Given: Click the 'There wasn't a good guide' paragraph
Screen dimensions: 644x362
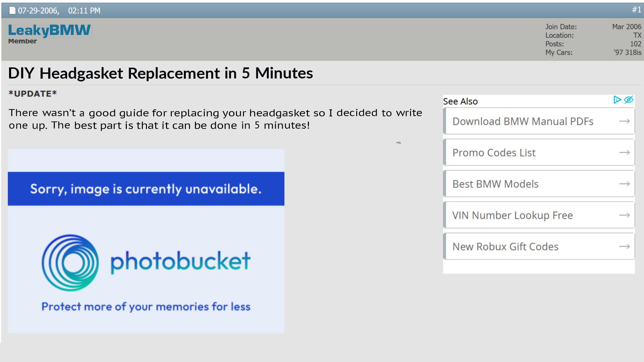Looking at the screenshot, I should (x=215, y=119).
